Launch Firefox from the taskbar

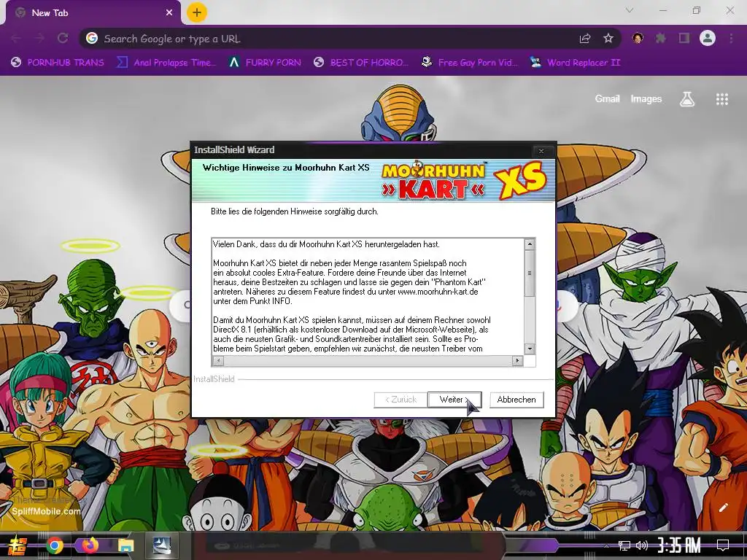tap(90, 545)
